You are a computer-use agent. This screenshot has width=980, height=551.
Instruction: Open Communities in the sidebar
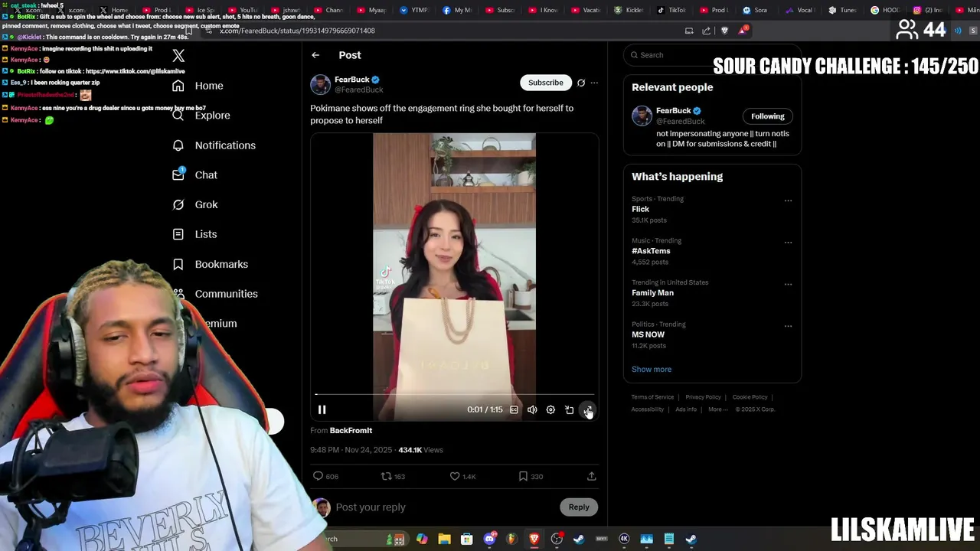214,294
